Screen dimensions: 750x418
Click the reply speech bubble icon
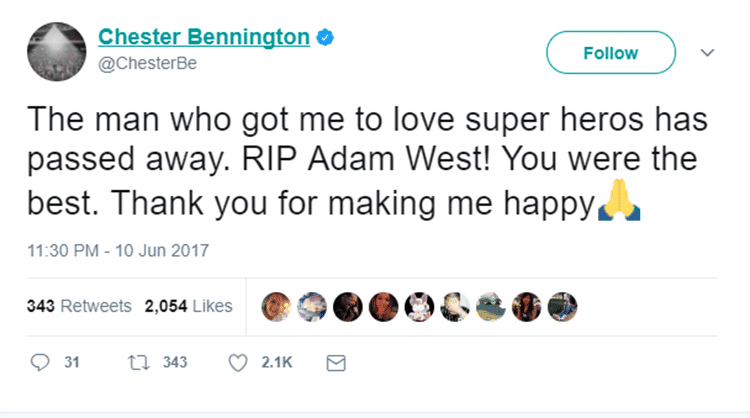pyautogui.click(x=40, y=363)
